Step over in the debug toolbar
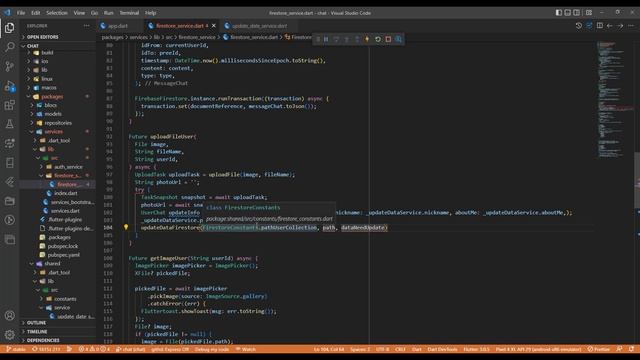This screenshot has height=360, width=640. click(336, 39)
